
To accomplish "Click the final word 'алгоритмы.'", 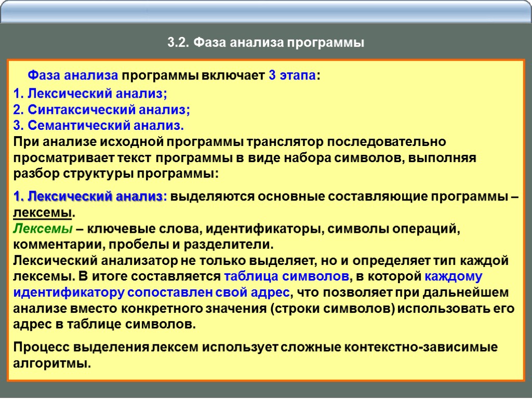I will pos(52,363).
